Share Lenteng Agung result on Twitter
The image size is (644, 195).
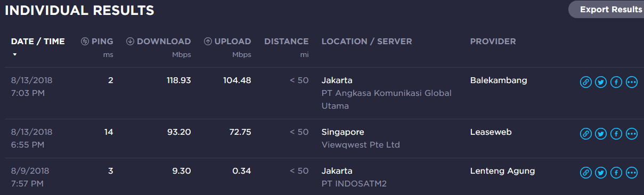tap(601, 173)
